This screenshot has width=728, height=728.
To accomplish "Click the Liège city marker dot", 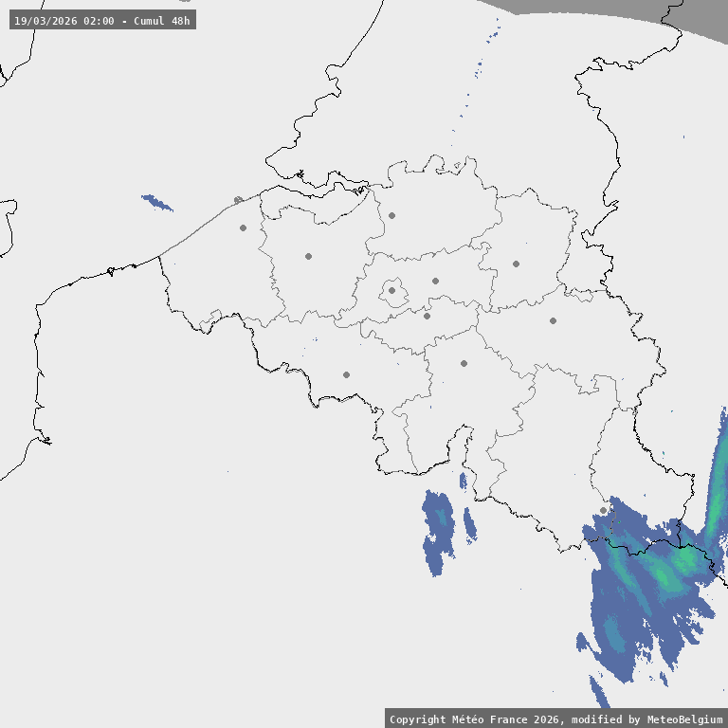I will click(553, 320).
